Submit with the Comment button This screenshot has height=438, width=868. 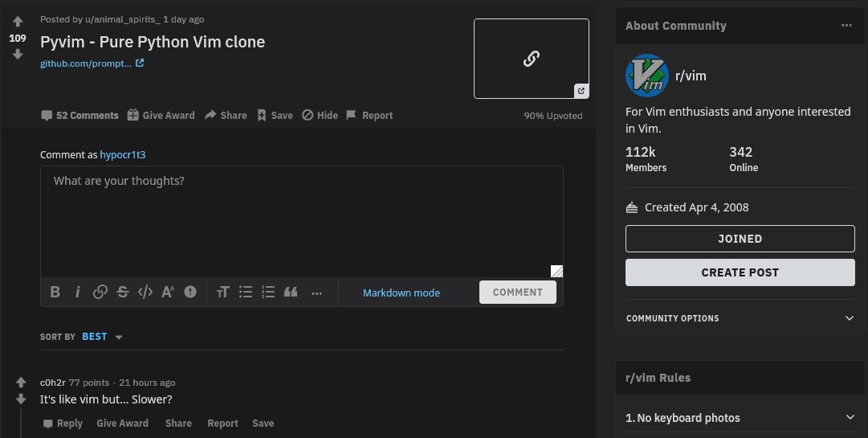518,292
